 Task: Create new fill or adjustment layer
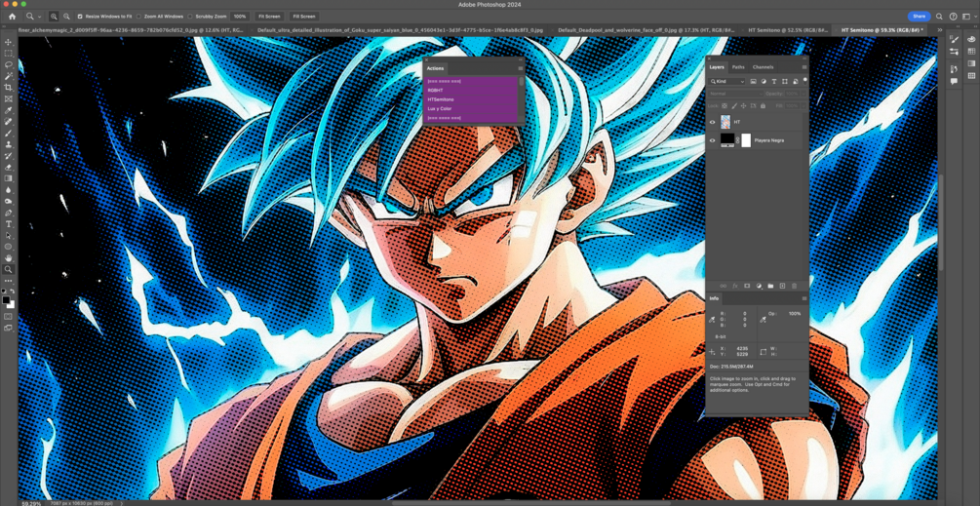pyautogui.click(x=759, y=286)
